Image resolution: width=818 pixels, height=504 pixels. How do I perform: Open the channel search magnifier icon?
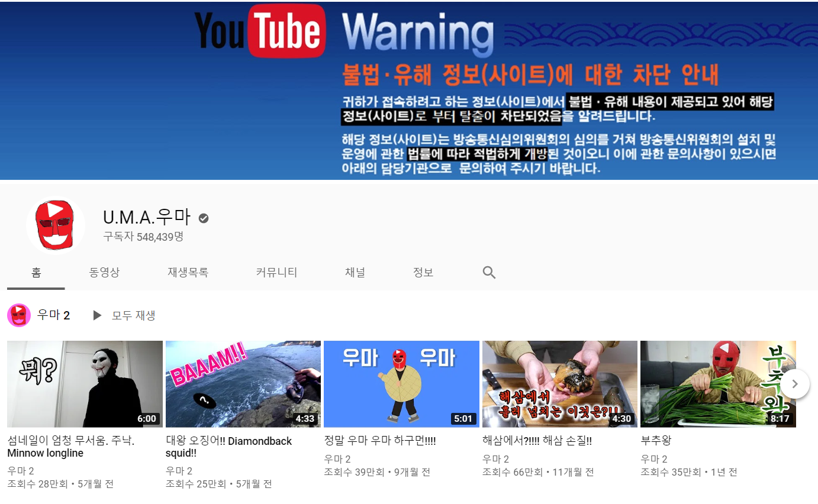[x=489, y=272]
